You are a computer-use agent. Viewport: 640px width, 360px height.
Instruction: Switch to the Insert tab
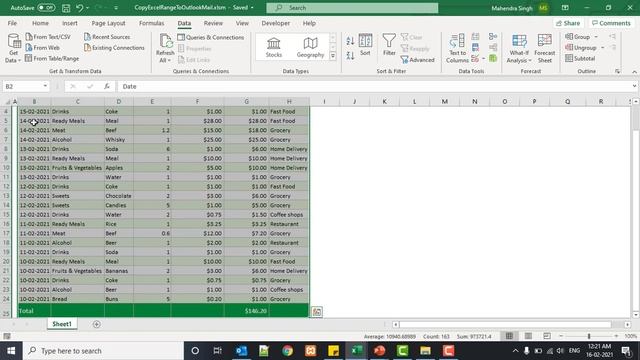pos(70,23)
